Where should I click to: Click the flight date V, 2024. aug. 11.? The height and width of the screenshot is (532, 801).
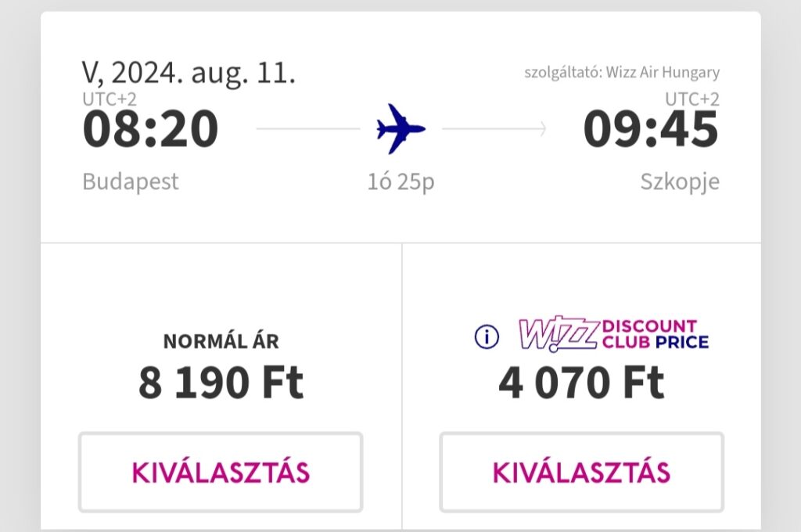(x=189, y=73)
